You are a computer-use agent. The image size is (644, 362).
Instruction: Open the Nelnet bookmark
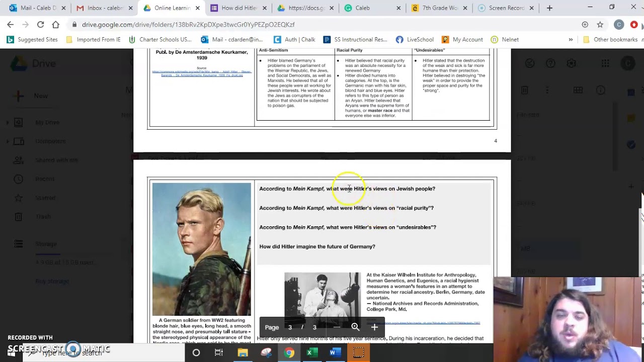pyautogui.click(x=505, y=39)
